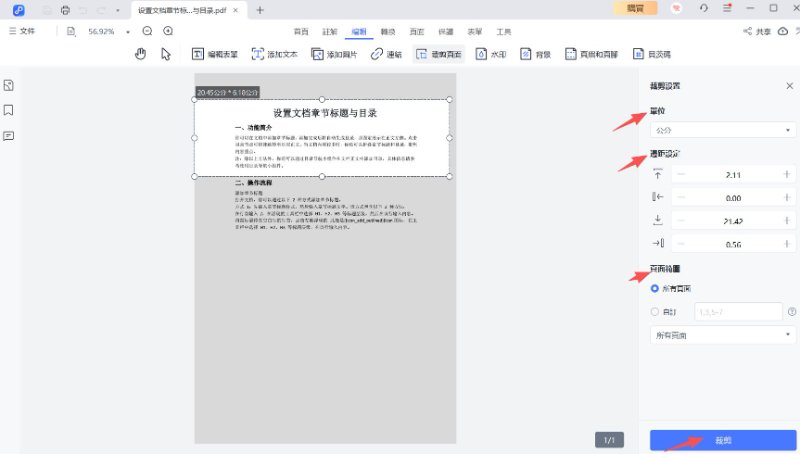Click the Edit text tool icon
The height and width of the screenshot is (454, 800).
click(198, 54)
